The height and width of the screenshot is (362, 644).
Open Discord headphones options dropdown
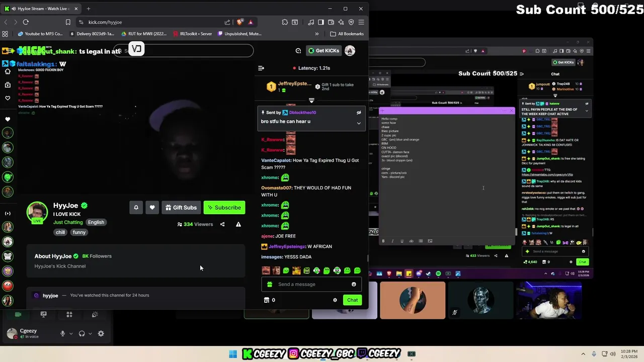point(90,333)
